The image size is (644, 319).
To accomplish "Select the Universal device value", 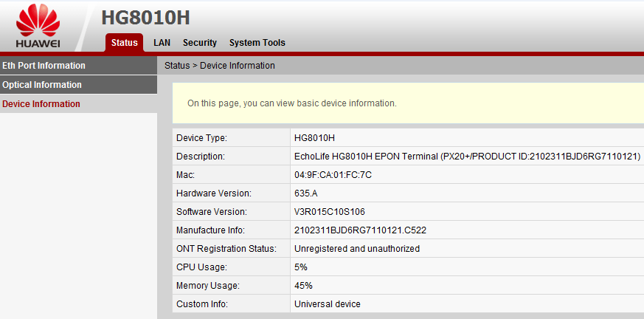I will point(328,304).
